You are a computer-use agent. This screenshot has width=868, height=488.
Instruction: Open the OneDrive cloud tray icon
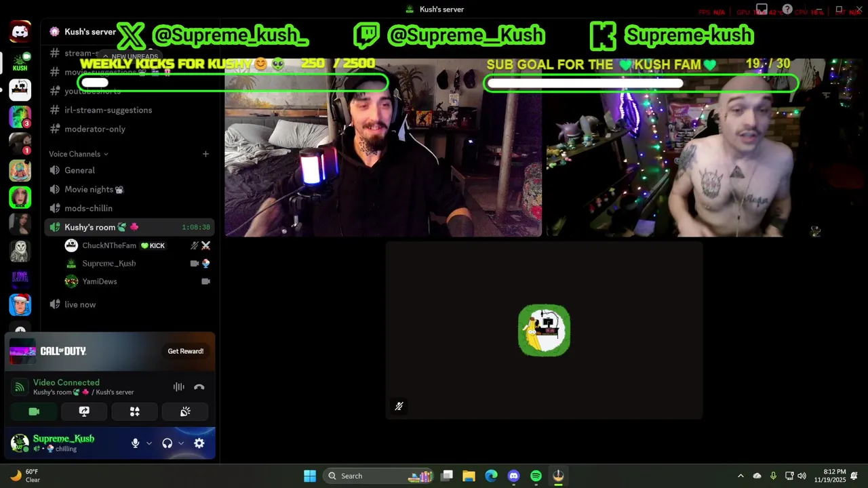[x=757, y=476]
